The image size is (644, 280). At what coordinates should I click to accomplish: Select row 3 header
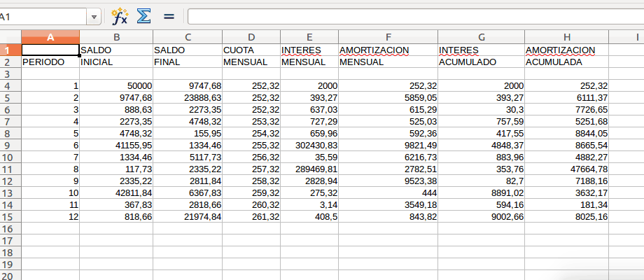coord(10,74)
